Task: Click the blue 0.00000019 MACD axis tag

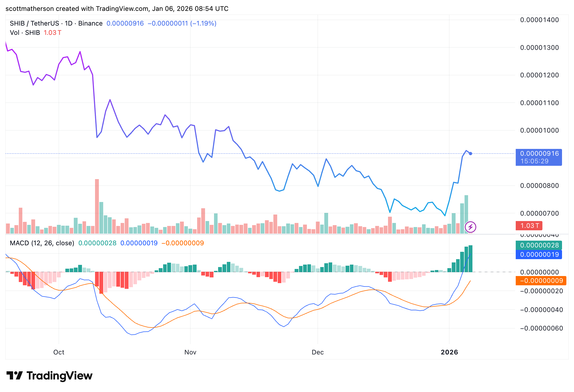Action: 538,255
